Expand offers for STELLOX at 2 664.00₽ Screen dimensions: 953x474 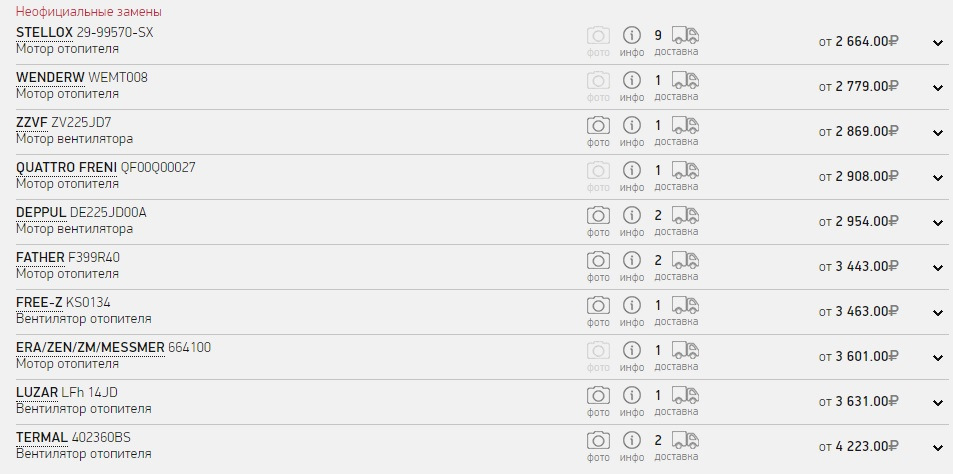pos(938,43)
